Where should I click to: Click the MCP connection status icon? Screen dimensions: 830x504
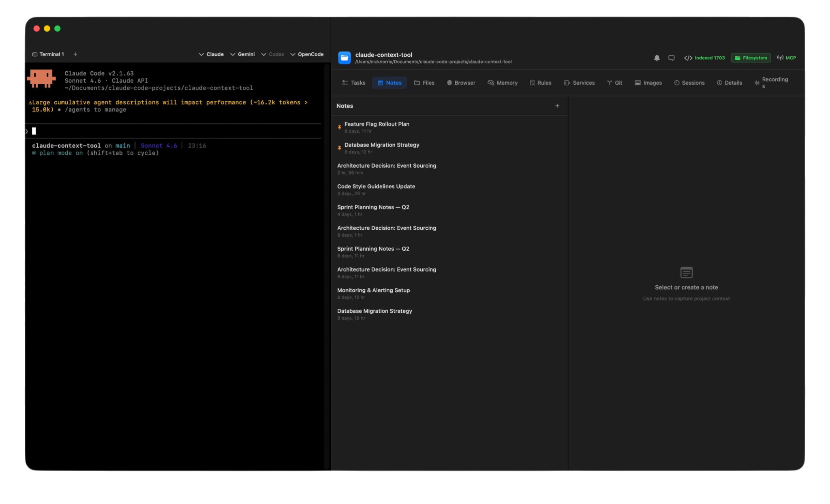[779, 58]
